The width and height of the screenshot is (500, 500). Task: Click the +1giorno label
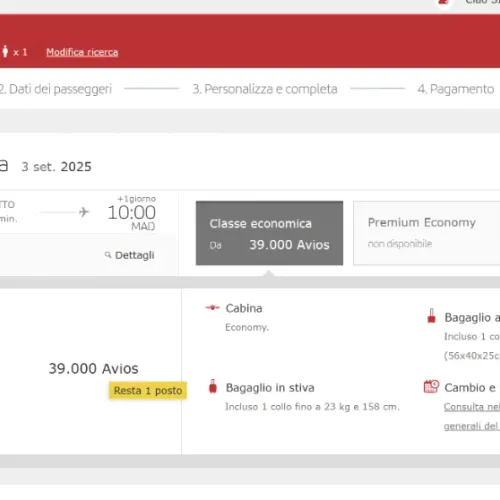click(137, 199)
